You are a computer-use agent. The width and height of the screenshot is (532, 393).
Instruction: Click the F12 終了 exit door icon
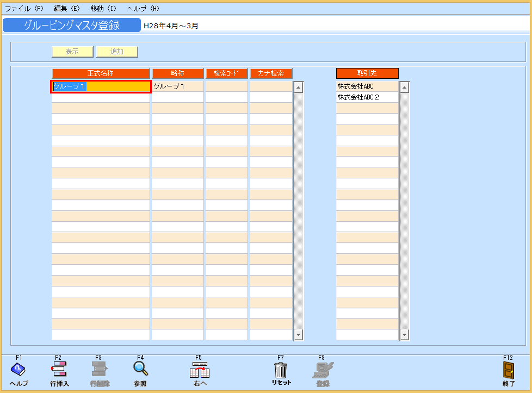509,370
